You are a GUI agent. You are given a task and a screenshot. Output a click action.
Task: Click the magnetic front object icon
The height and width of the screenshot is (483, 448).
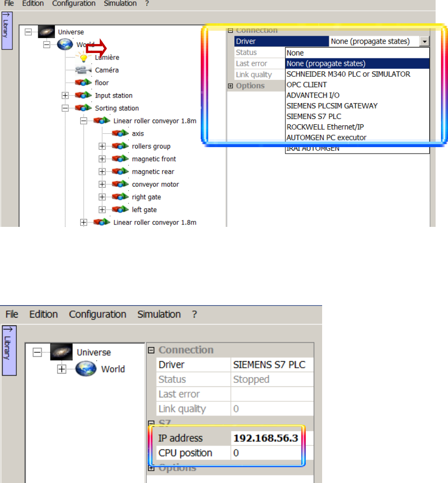coord(120,159)
